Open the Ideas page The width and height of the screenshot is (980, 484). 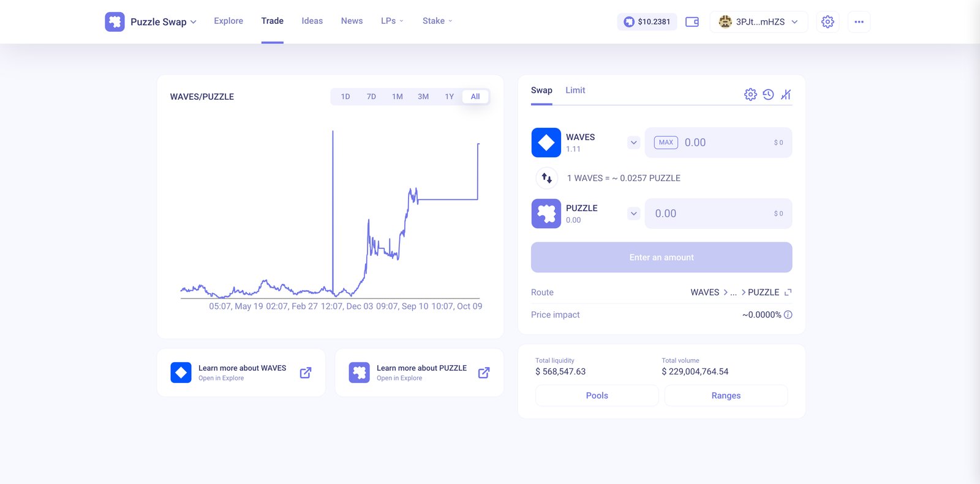pyautogui.click(x=312, y=21)
